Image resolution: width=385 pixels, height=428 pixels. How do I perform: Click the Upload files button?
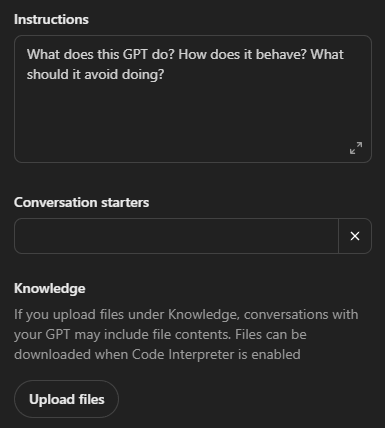66,399
